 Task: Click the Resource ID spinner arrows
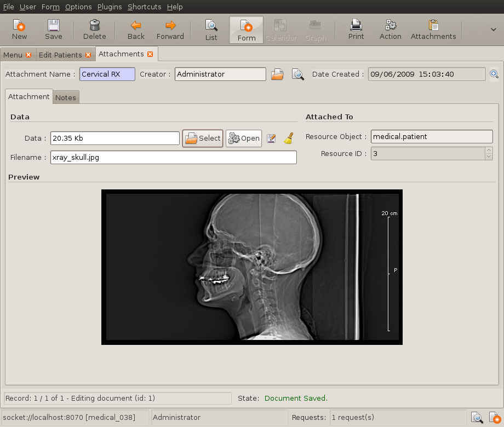click(x=489, y=154)
